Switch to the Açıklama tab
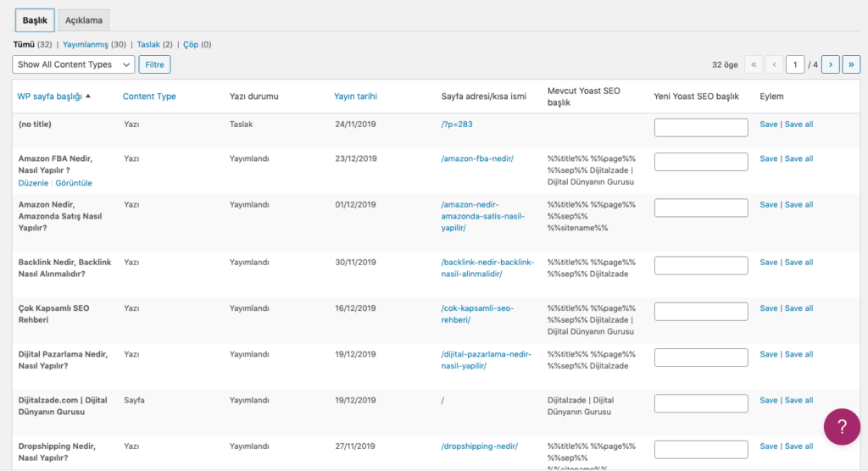 click(x=83, y=20)
